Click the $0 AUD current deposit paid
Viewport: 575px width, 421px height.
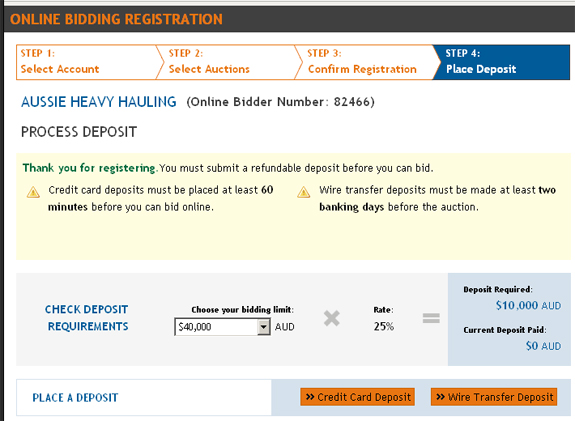(543, 345)
